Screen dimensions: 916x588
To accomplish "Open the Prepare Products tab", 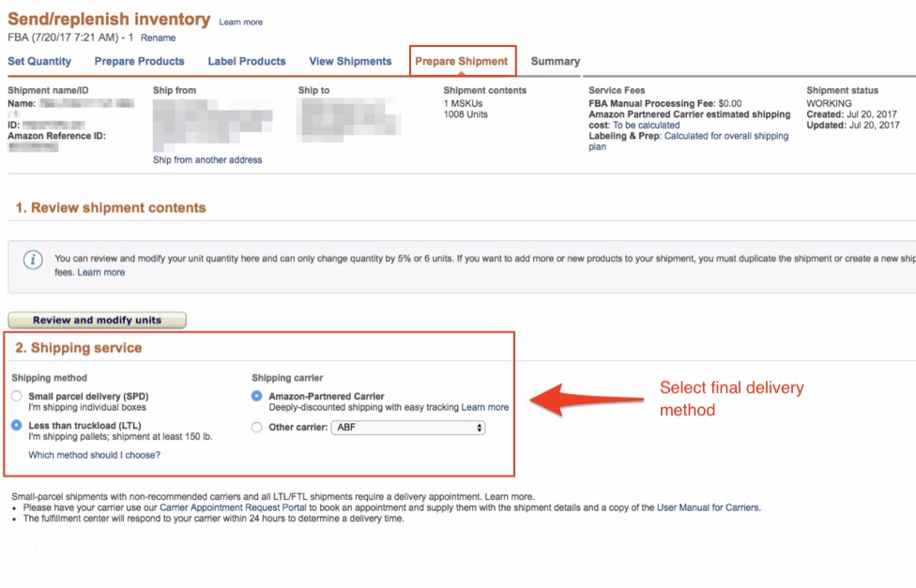I will coord(139,61).
